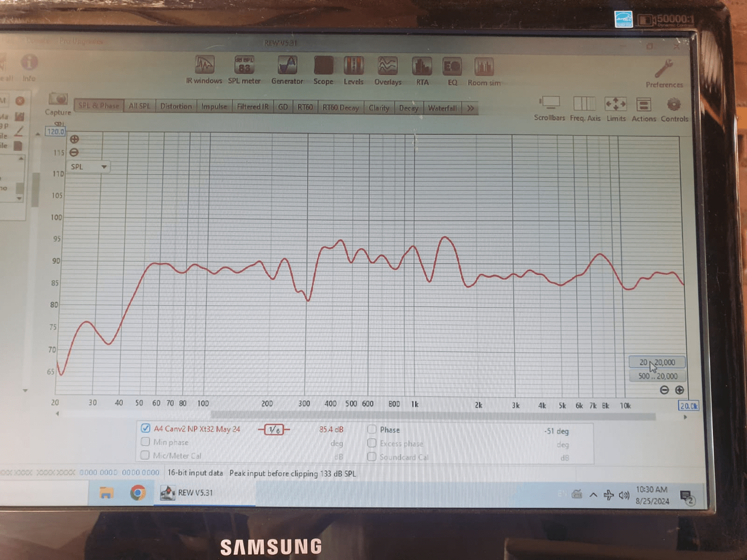747x560 pixels.
Task: Open the Levels meters
Action: (x=353, y=70)
